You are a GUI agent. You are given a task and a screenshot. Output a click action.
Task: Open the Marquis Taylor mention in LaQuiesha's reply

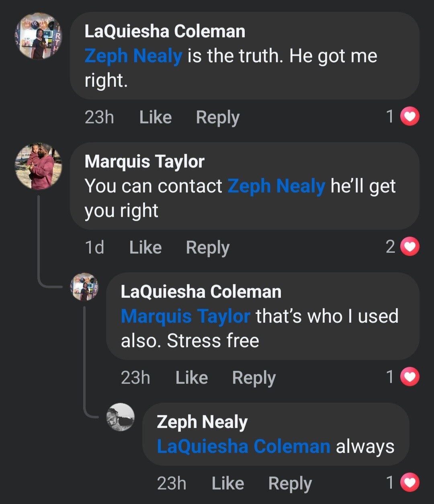coord(185,316)
